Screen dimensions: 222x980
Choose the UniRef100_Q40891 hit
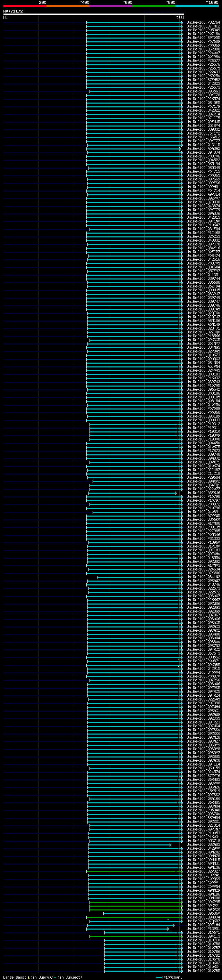pos(203,512)
